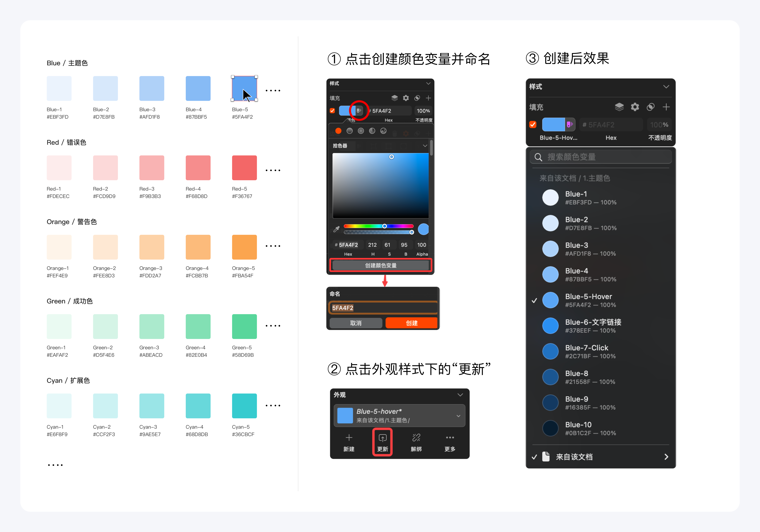Select the Orange-3 color swatch

click(152, 247)
